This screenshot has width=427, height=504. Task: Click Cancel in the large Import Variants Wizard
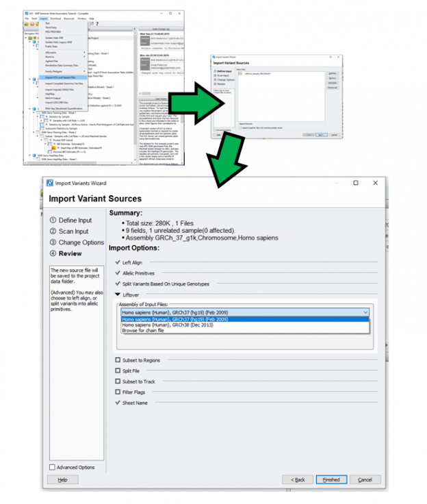pos(365,479)
